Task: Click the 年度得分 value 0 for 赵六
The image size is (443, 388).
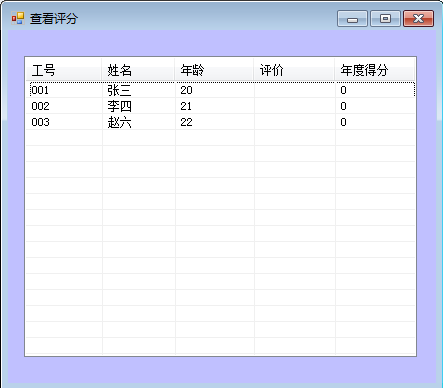Action: coord(343,122)
